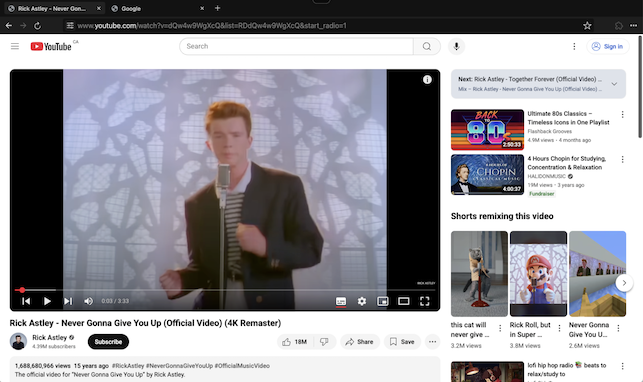Screen dimensions: 643x382
Task: Open Rick Astley's channel avatar
Action: click(18, 341)
